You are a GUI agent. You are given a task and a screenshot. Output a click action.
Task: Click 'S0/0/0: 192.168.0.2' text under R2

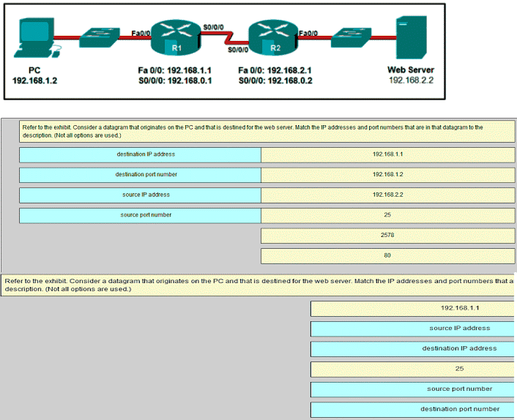(275, 80)
